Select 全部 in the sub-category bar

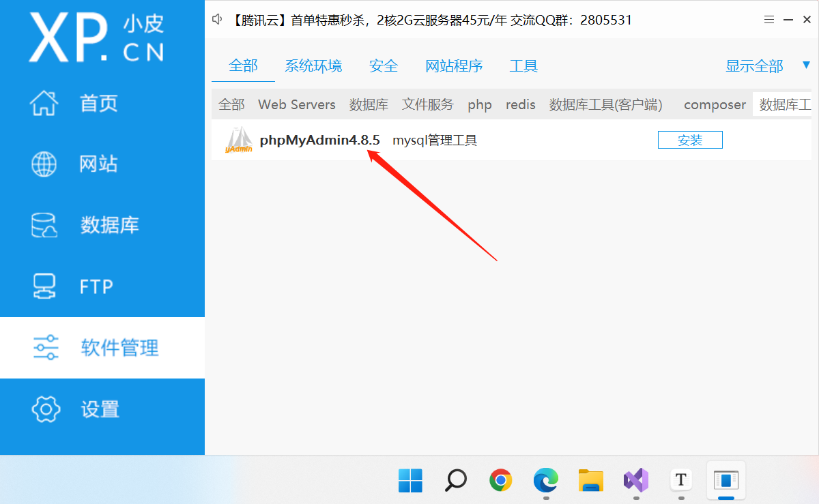tap(231, 104)
